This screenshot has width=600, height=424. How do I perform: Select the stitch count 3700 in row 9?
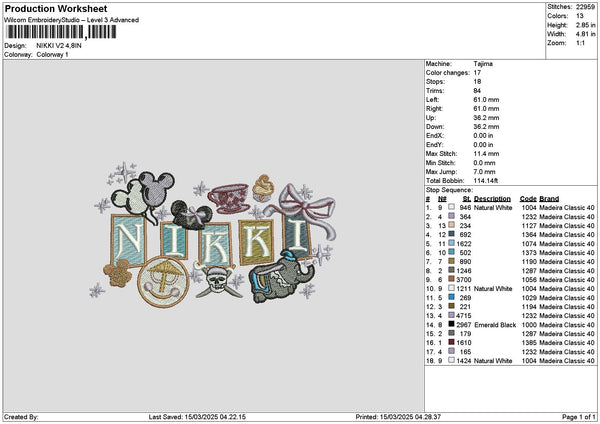(464, 279)
